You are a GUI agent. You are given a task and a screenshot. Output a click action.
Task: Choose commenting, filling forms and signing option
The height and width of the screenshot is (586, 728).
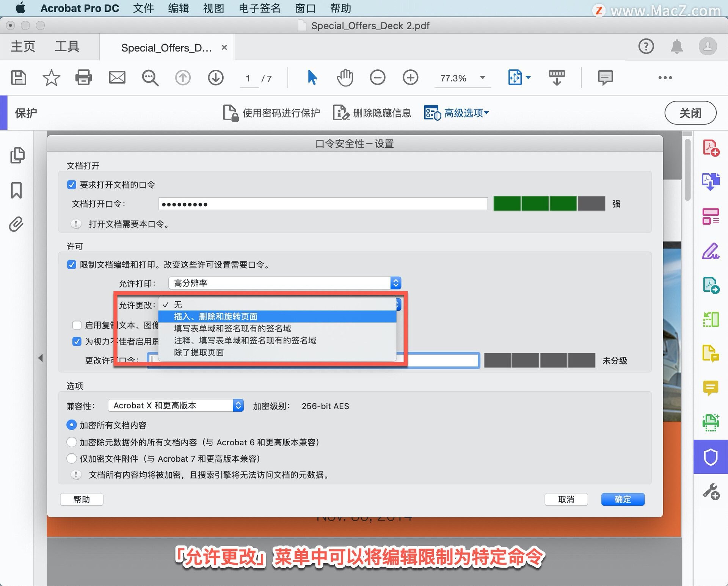coord(277,340)
